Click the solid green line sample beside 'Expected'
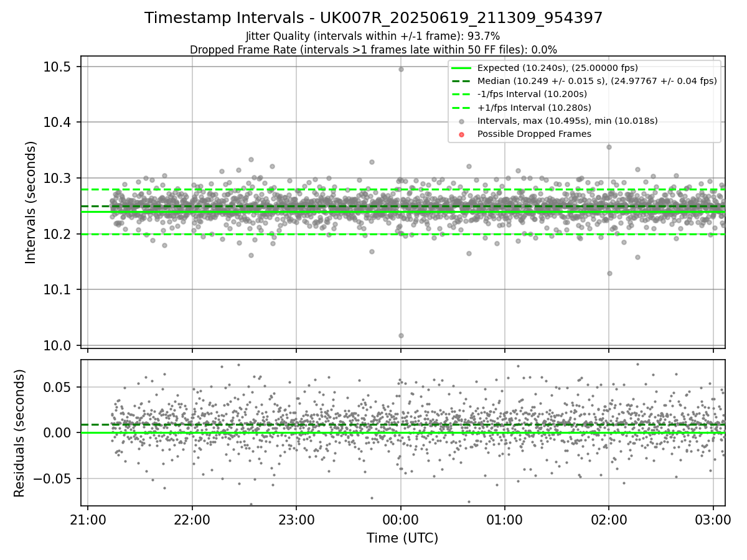 pyautogui.click(x=460, y=68)
